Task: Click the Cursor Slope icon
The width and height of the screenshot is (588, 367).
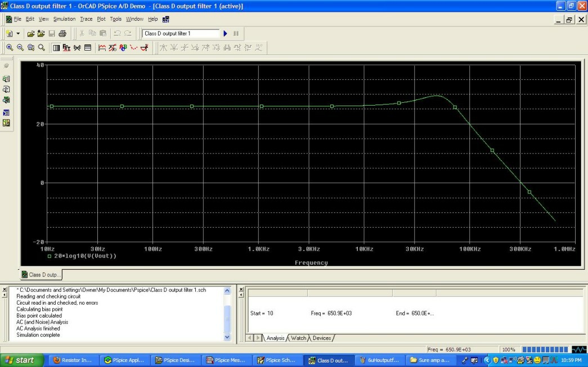Action: tap(185, 48)
